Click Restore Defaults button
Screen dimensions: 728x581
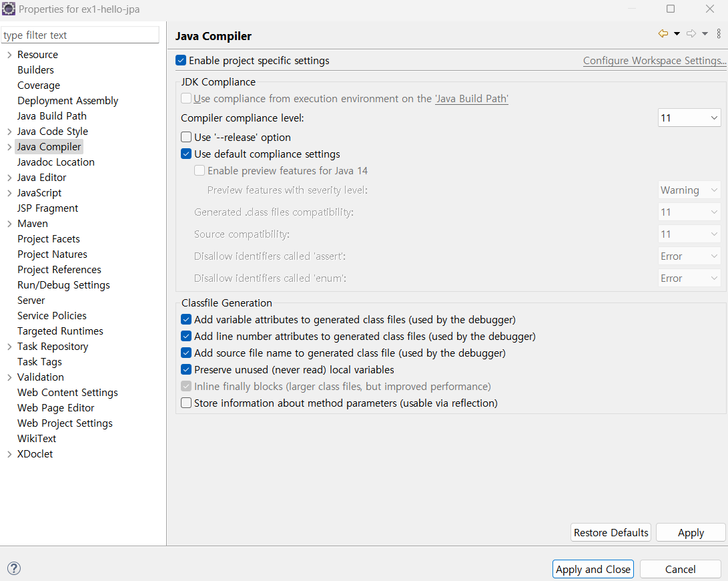611,532
